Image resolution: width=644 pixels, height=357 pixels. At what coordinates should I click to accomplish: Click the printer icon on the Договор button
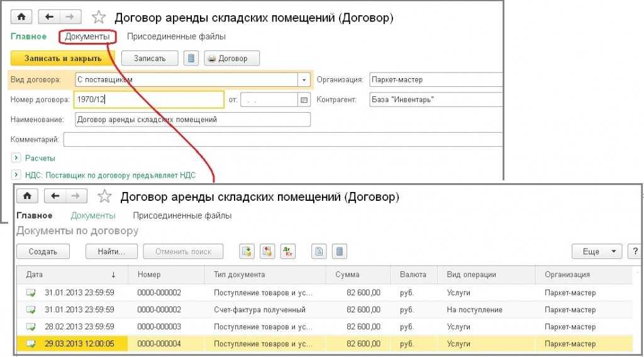(212, 59)
